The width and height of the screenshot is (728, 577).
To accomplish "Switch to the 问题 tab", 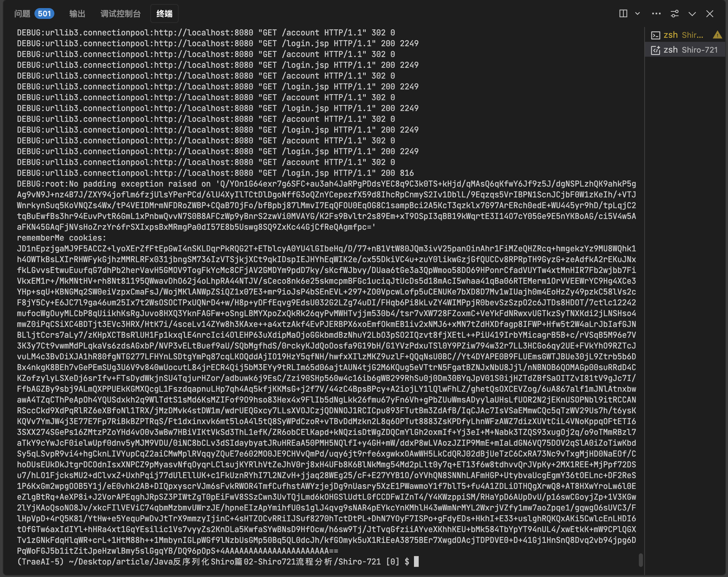I will pyautogui.click(x=22, y=13).
